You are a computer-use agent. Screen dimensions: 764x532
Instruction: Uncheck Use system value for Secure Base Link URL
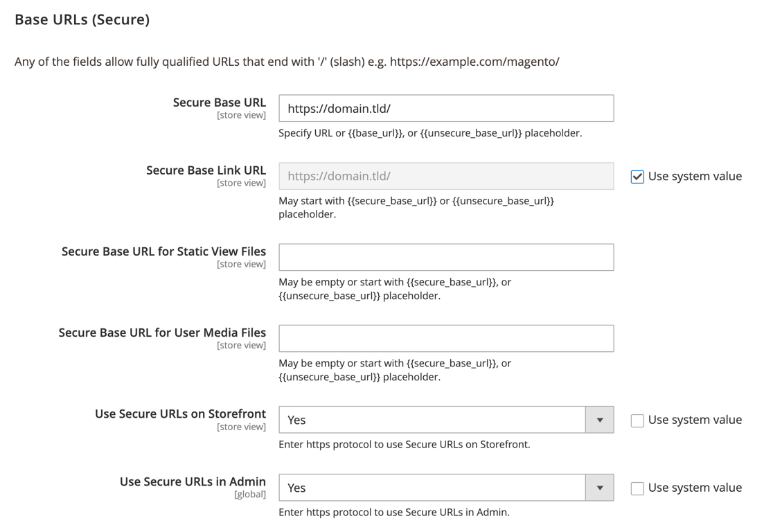click(637, 176)
